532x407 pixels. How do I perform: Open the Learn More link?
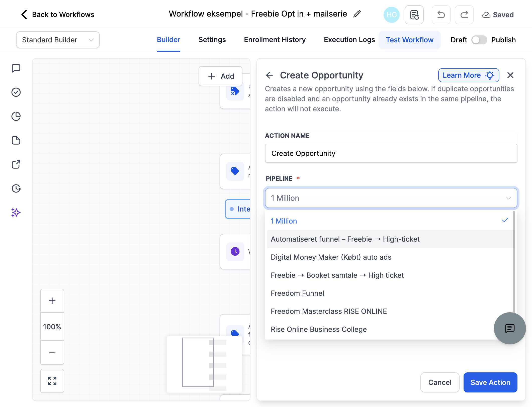pos(469,75)
